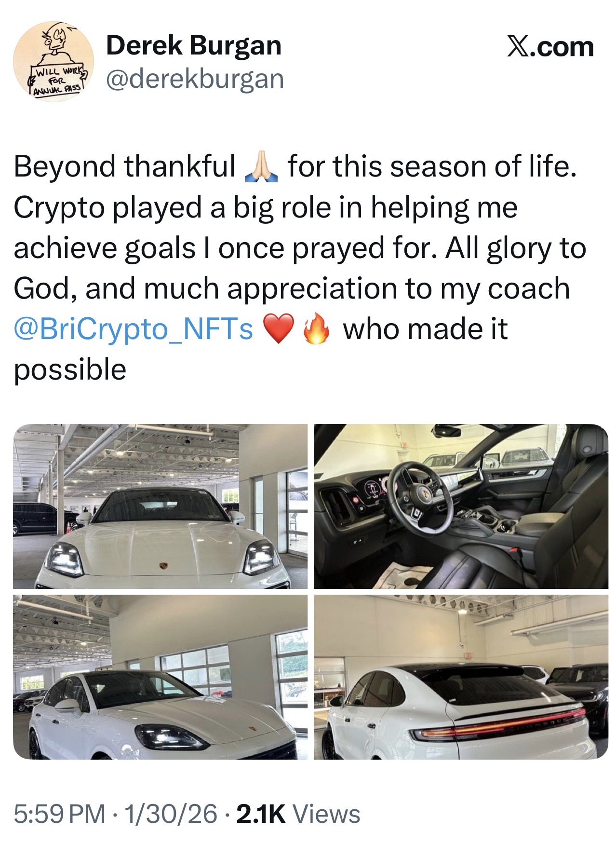View the 2.1K Views count
This screenshot has height=845, width=616.
298,814
